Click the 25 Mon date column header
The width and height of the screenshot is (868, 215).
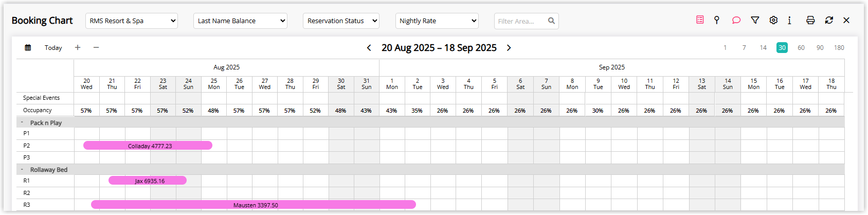pos(214,84)
